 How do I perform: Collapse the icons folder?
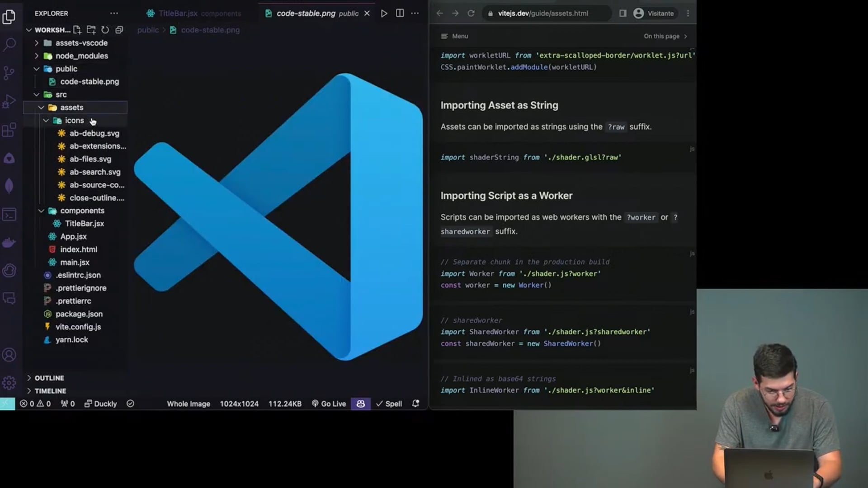click(74, 121)
